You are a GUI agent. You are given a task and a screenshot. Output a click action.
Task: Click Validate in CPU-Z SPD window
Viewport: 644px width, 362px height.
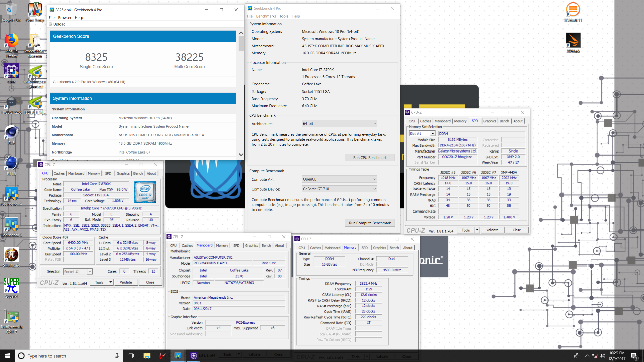pos(492,230)
